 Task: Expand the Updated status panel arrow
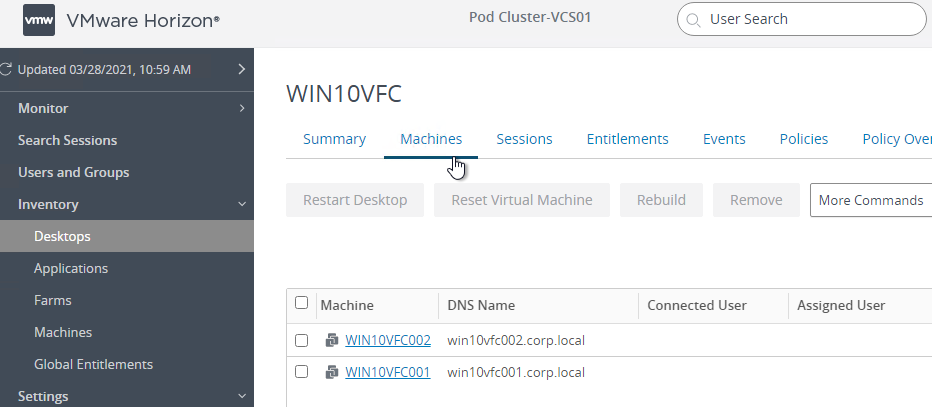click(241, 69)
